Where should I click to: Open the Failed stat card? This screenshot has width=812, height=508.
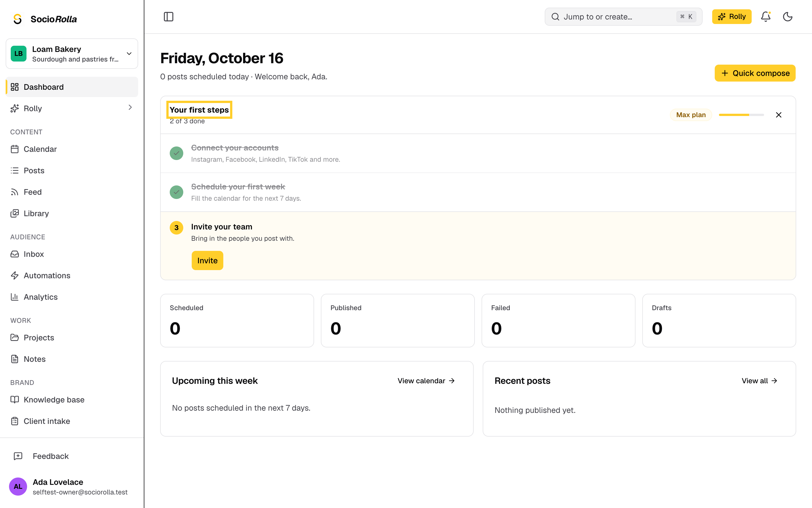coord(558,321)
